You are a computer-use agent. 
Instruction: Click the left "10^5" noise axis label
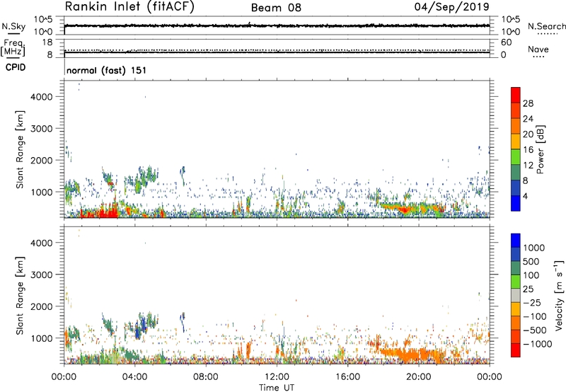pos(43,19)
